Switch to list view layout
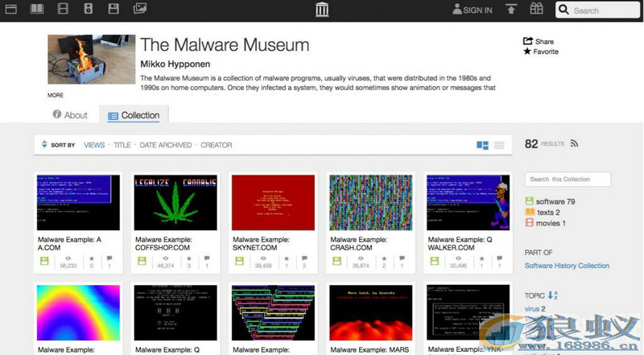 pos(499,145)
